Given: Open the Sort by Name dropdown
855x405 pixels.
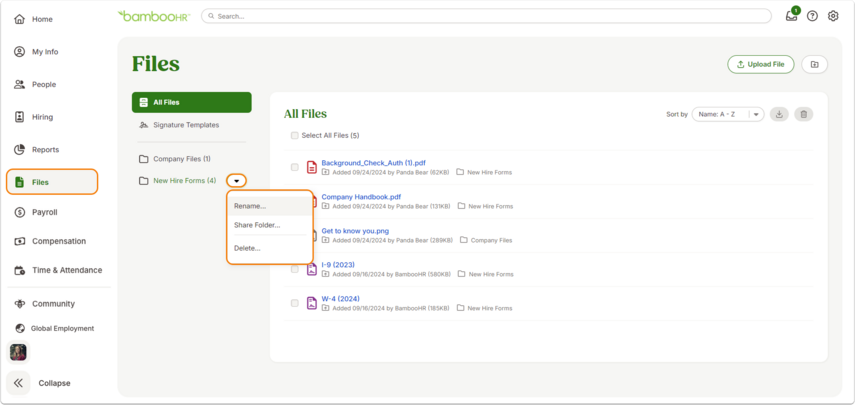Looking at the screenshot, I should [727, 114].
